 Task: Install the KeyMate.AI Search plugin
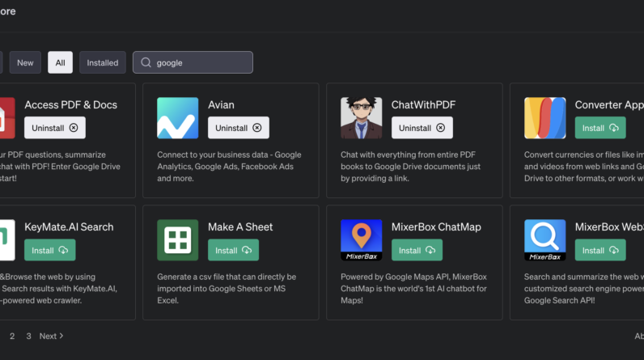(x=49, y=250)
